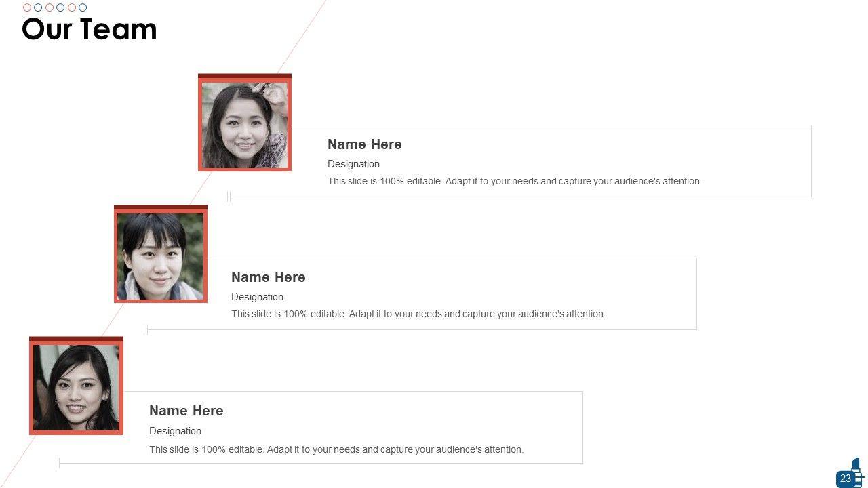Click the editable description in the middle card
Viewport: 868px width, 488px height.
[x=418, y=314]
